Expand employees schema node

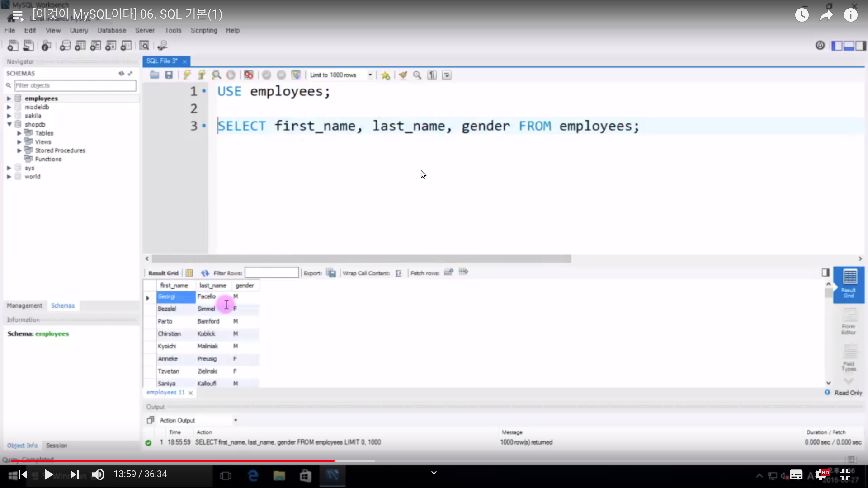[9, 99]
